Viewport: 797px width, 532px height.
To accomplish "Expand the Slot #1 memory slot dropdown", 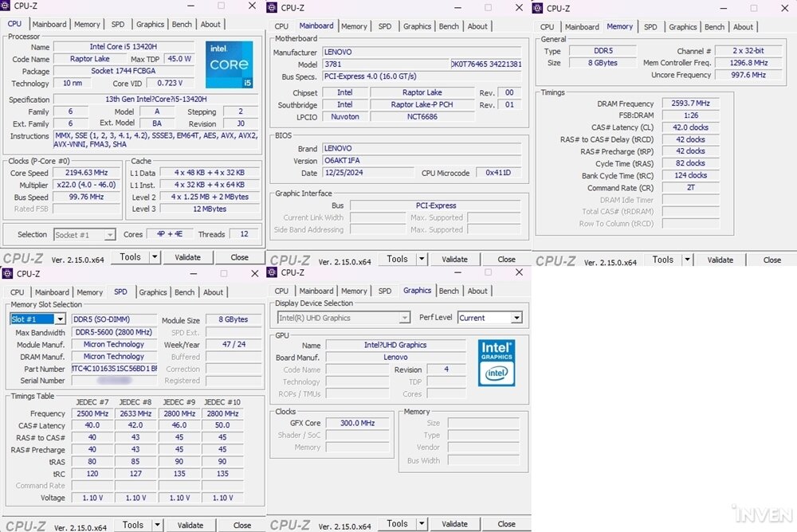I will (x=60, y=319).
